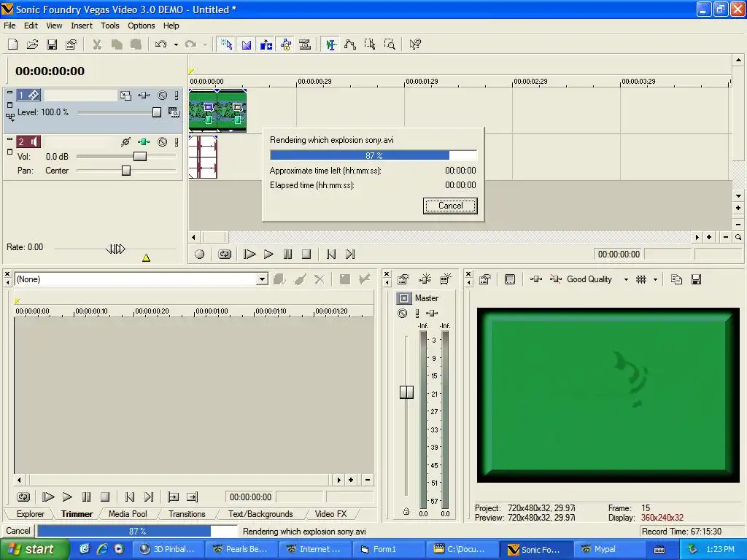Cancel rendering in the dialog

click(x=450, y=206)
